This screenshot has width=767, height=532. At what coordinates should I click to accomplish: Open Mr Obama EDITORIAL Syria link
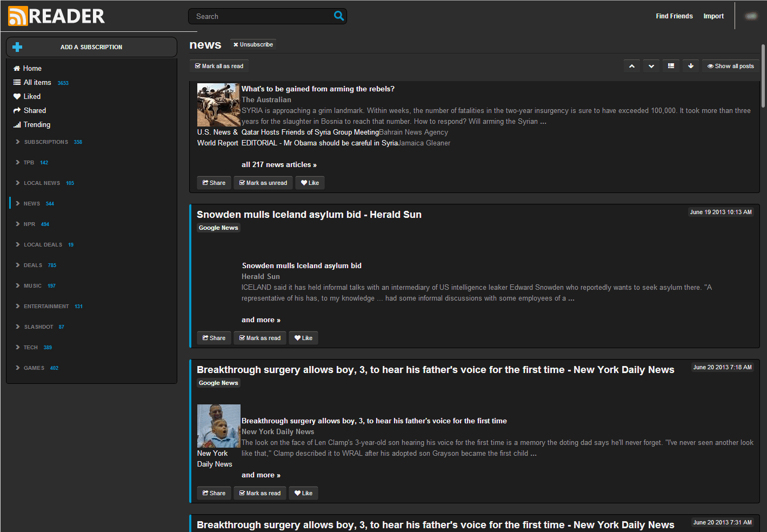(320, 143)
